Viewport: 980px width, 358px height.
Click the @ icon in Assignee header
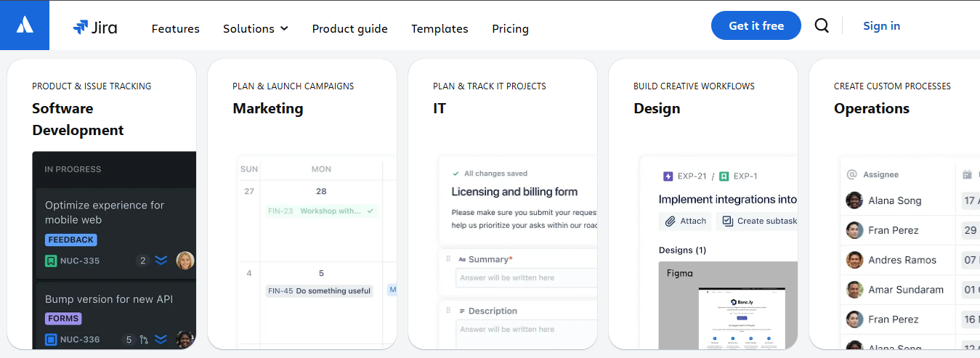(x=852, y=174)
